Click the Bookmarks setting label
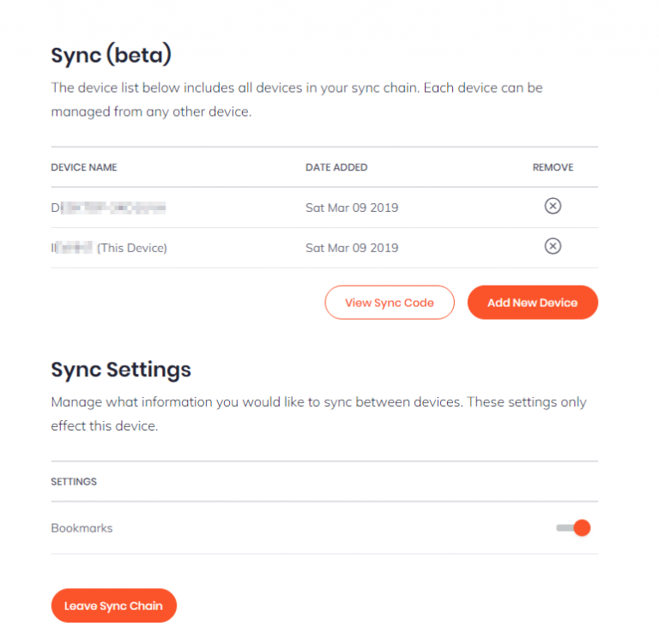 click(82, 528)
